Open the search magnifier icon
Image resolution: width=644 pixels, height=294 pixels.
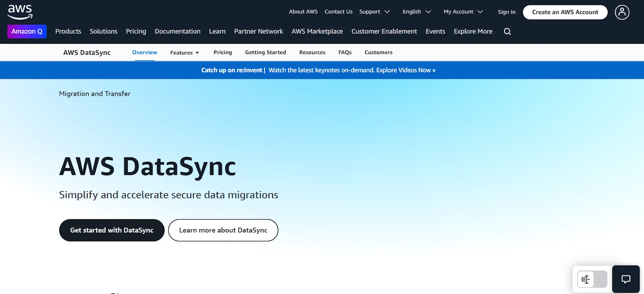507,31
